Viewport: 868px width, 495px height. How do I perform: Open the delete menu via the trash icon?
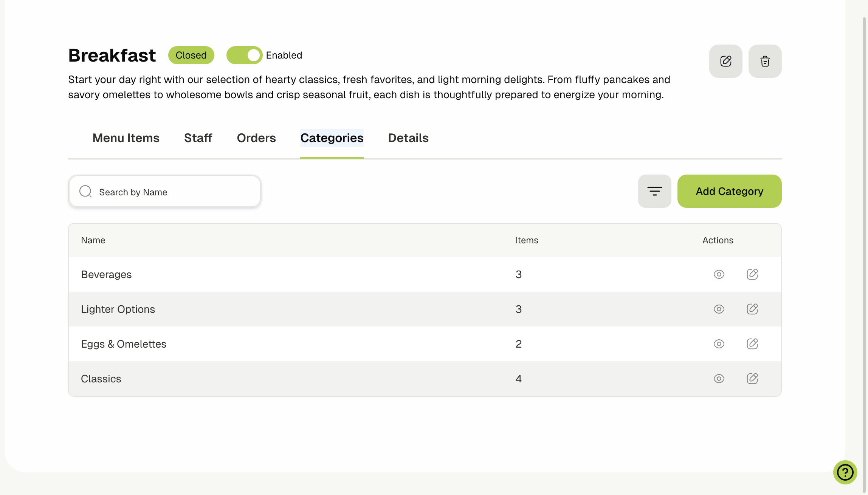[765, 61]
